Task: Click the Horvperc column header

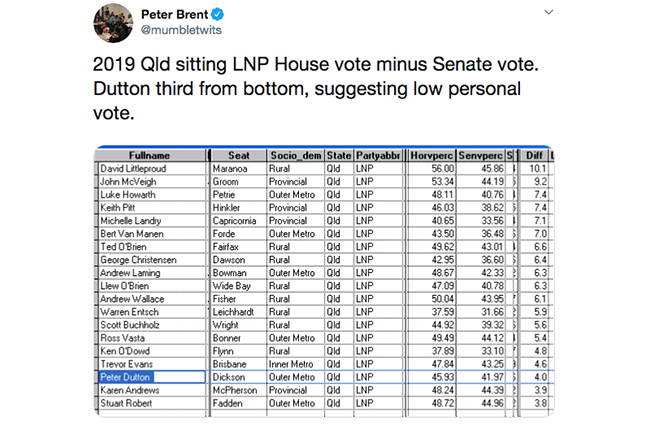Action: click(431, 155)
